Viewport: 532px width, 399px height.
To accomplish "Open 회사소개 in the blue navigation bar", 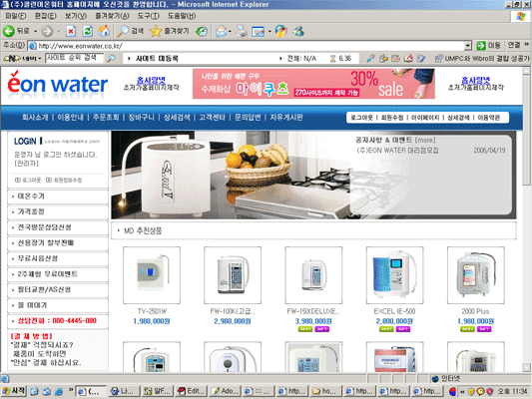I will tap(35, 118).
